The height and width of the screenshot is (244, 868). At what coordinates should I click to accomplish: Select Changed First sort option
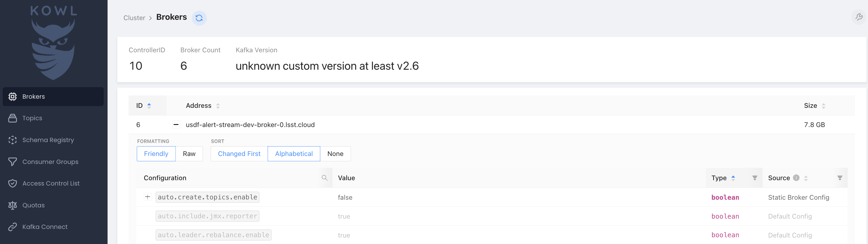[239, 154]
